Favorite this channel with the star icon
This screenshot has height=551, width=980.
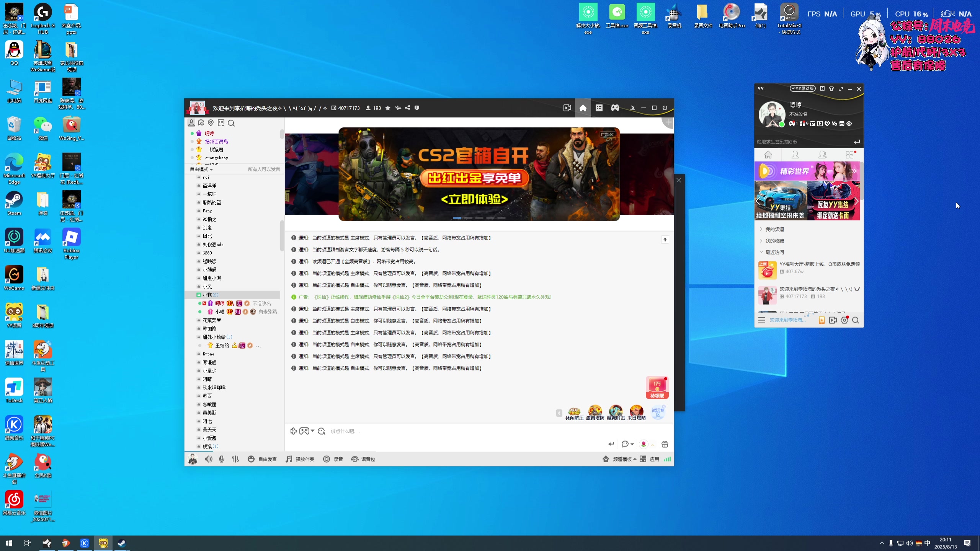coord(388,108)
